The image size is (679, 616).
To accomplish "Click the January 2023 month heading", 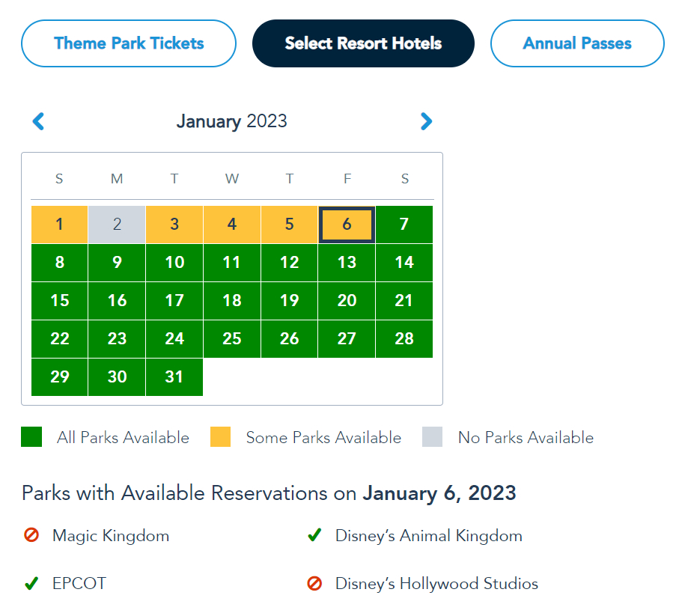I will (x=231, y=121).
